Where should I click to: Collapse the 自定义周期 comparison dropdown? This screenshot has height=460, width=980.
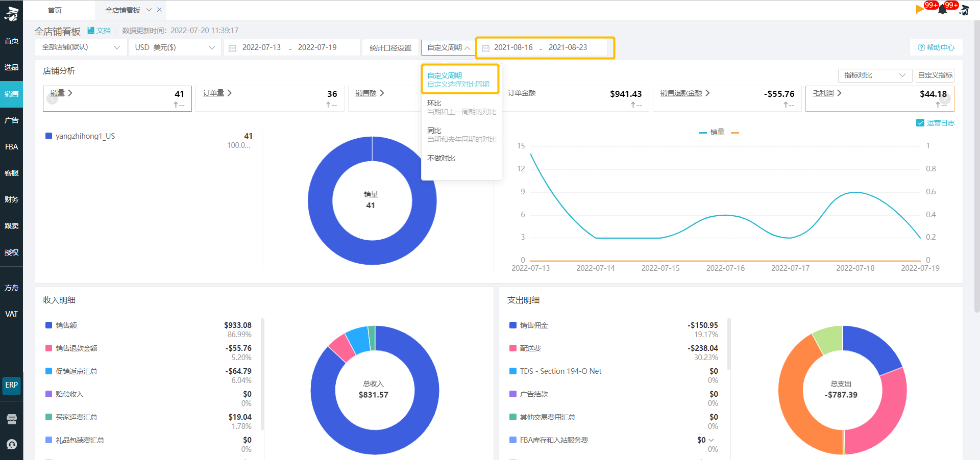[448, 47]
